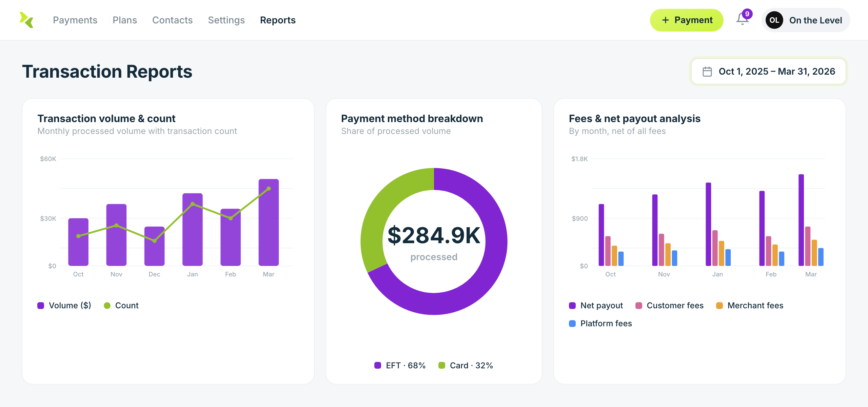The height and width of the screenshot is (407, 868).
Task: Toggle the Merchant fees legend series
Action: pyautogui.click(x=750, y=306)
